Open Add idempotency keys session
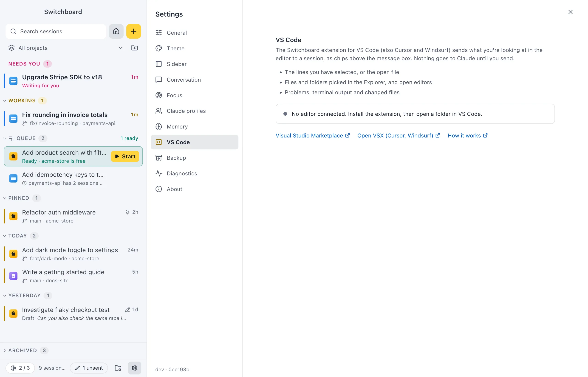 [73, 178]
